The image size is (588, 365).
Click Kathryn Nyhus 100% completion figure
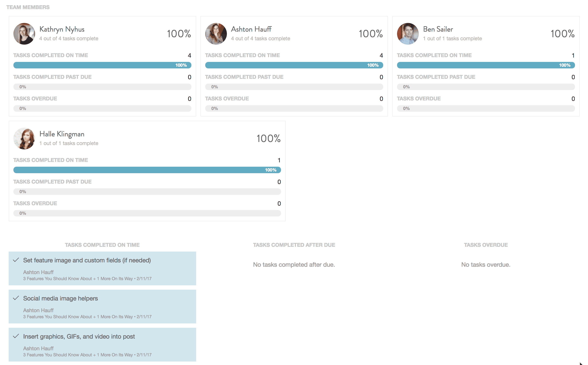[x=179, y=34]
